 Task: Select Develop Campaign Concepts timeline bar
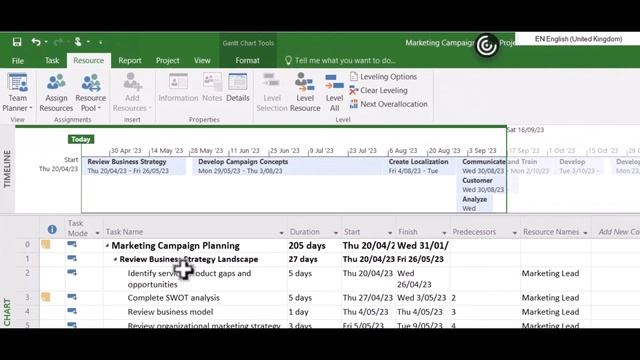click(x=288, y=166)
